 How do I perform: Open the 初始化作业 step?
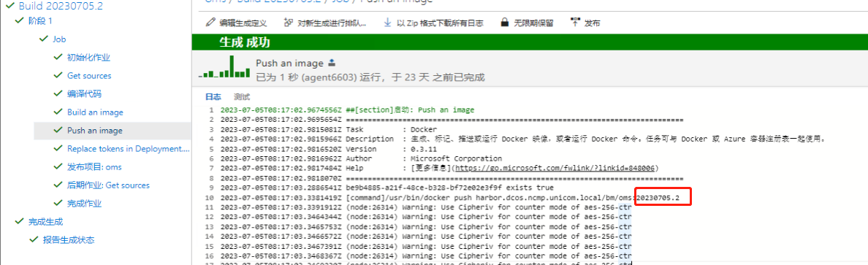[x=88, y=58]
